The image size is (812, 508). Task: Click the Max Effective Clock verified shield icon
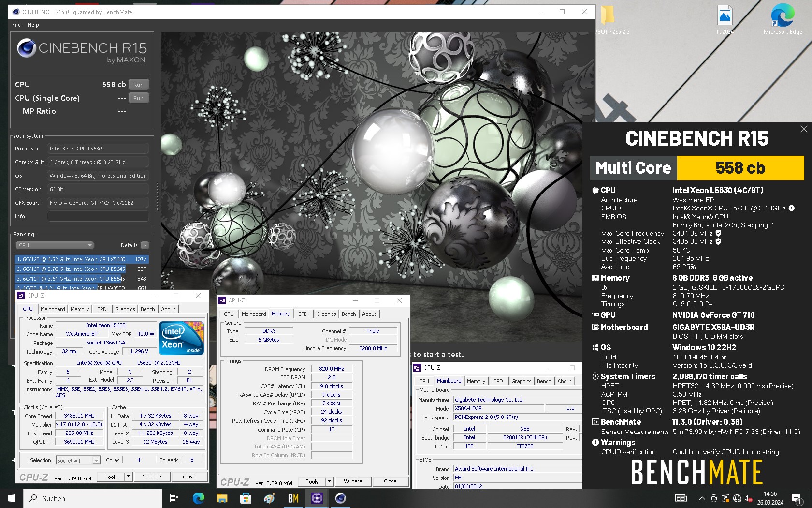[x=718, y=241]
